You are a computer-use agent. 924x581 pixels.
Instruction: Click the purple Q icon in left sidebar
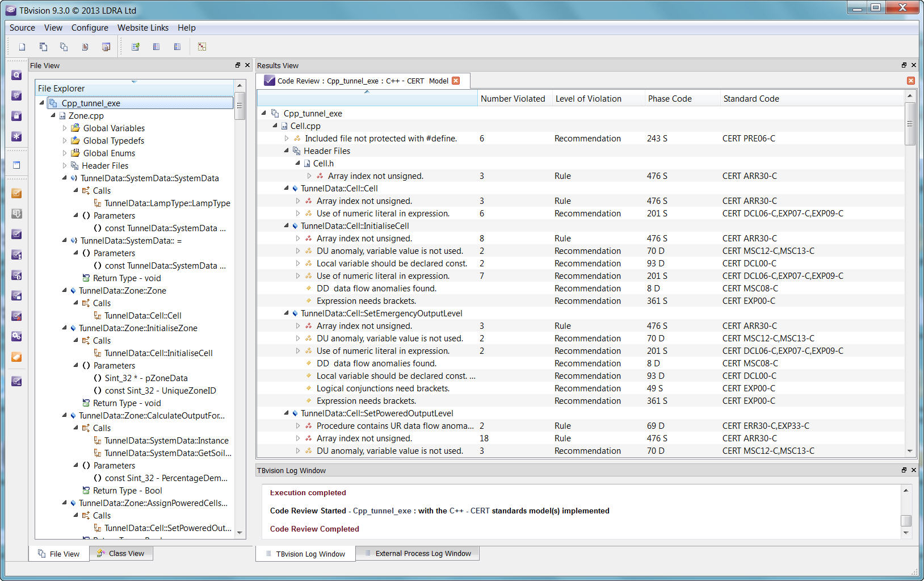16,75
